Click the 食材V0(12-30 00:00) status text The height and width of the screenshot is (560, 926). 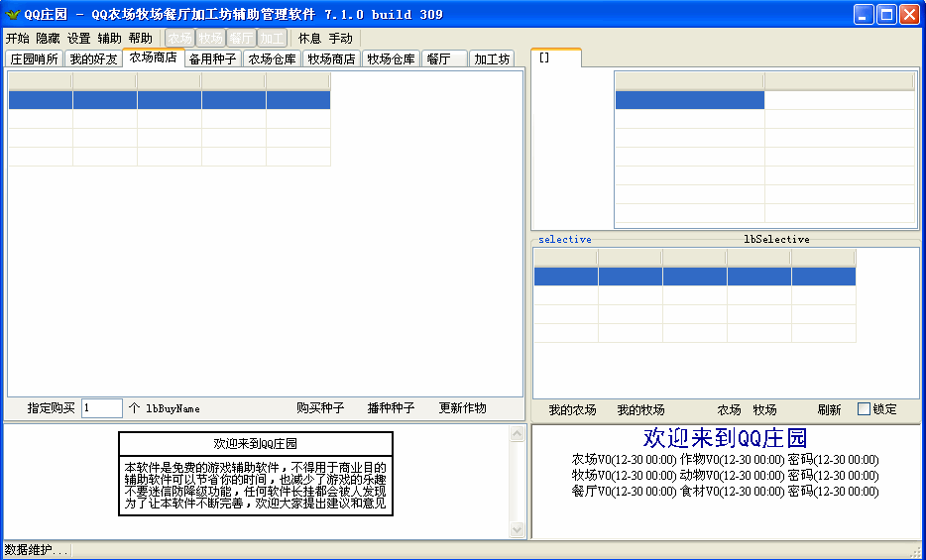coord(733,492)
